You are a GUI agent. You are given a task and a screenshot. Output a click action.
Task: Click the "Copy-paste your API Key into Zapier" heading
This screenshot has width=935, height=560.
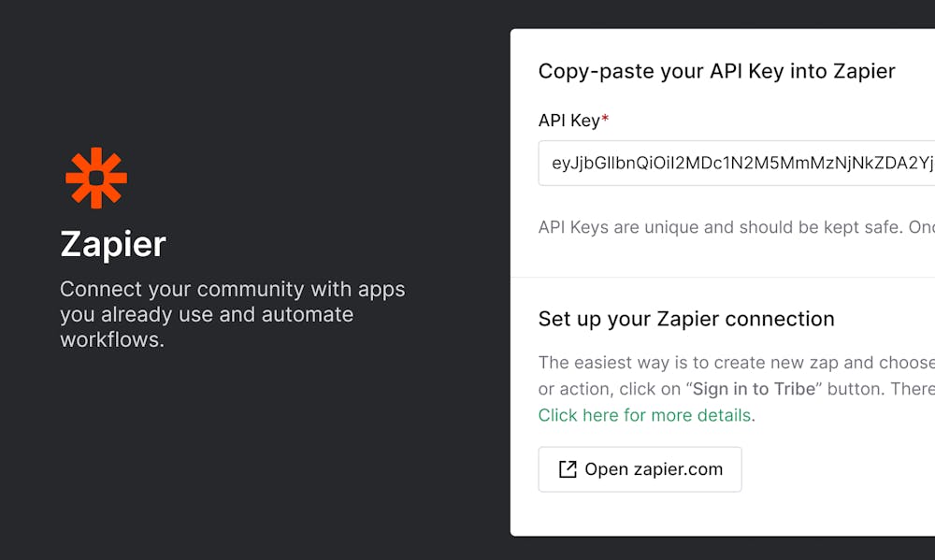pyautogui.click(x=716, y=71)
